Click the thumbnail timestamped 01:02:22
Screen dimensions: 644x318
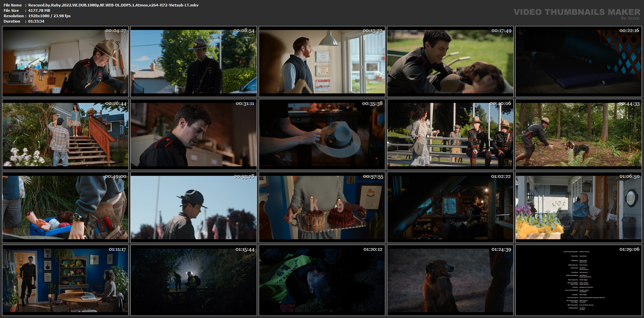[x=449, y=206]
